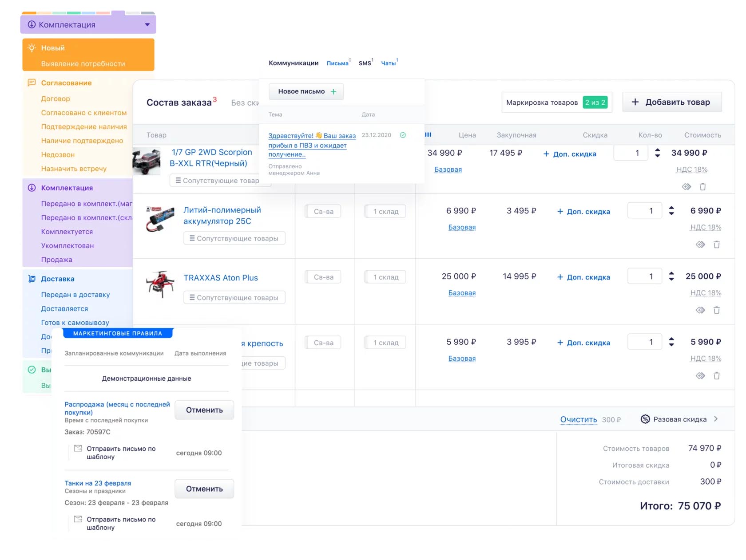746x560 pixels.
Task: Click the trolley icon beside Доставка
Action: coord(32,279)
